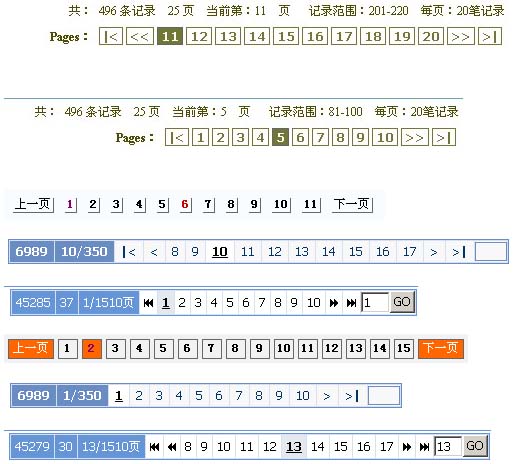Click the GO button beside input 1
Image resolution: width=516 pixels, height=464 pixels.
coord(402,302)
